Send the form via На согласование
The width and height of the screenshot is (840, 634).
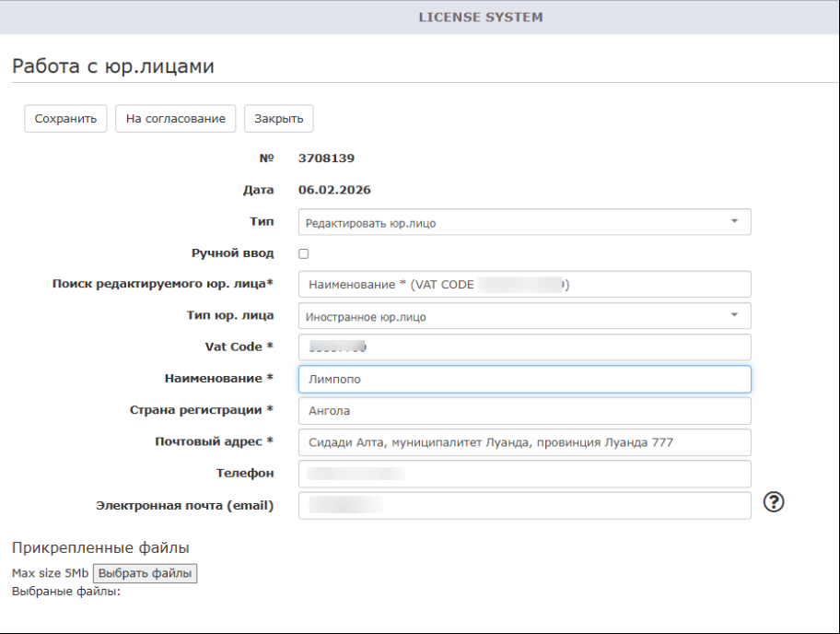click(x=175, y=119)
